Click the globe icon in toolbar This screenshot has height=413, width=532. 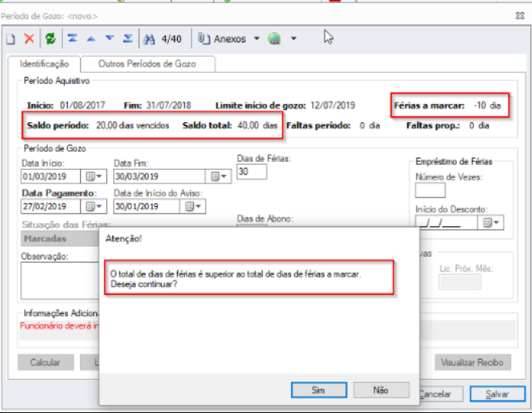coord(274,39)
